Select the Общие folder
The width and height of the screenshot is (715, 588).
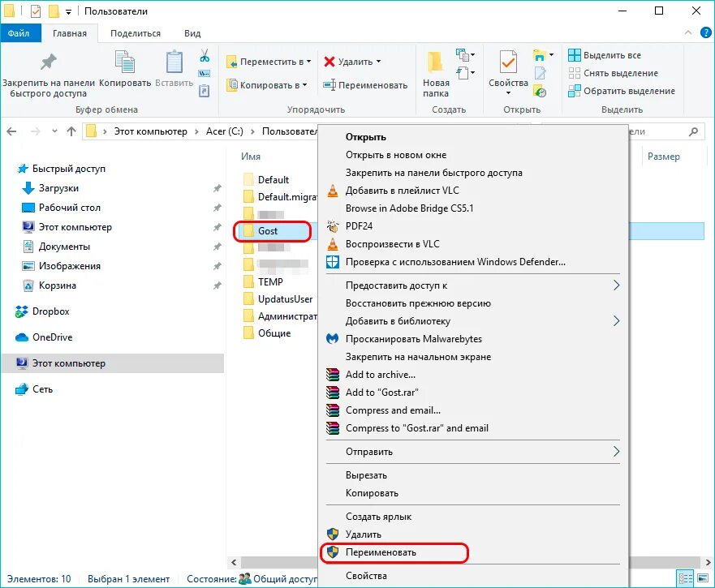coord(267,333)
